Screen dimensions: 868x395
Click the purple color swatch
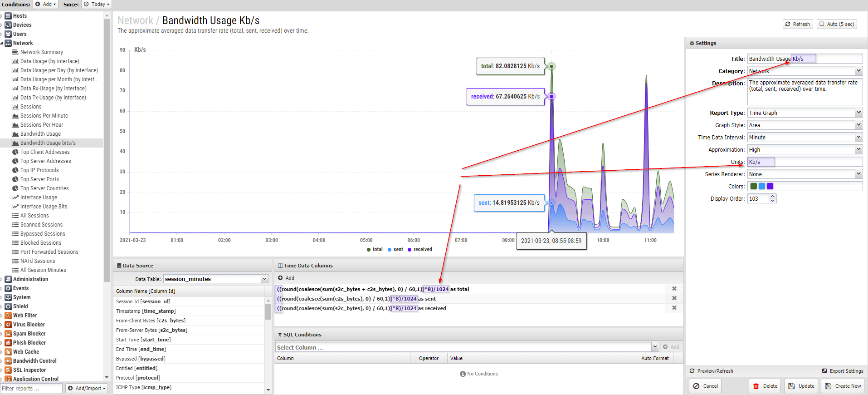[770, 186]
